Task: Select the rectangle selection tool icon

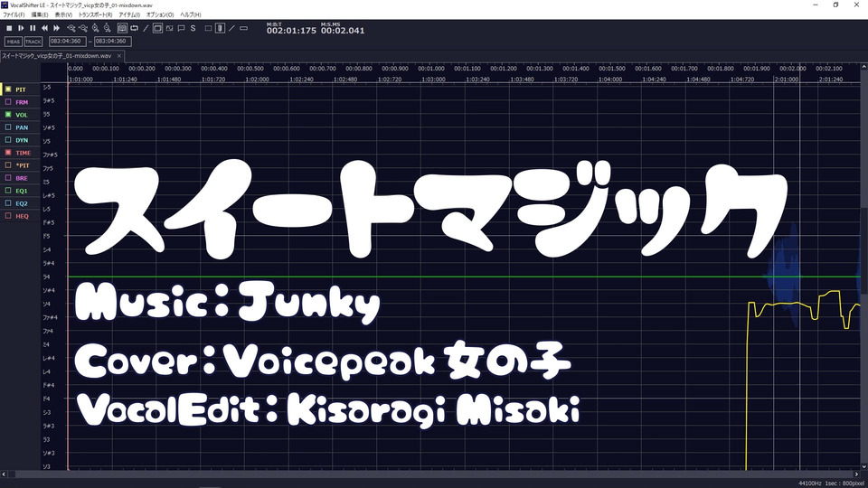Action: (x=208, y=28)
